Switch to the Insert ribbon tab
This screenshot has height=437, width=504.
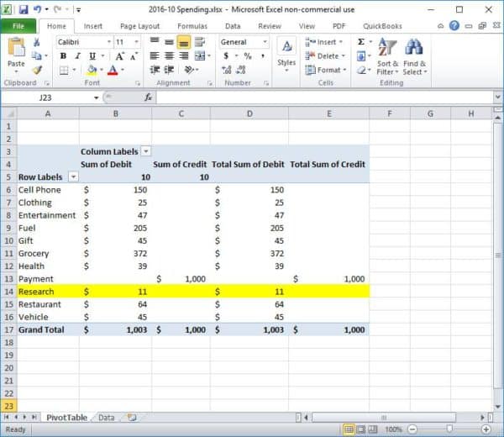point(93,26)
